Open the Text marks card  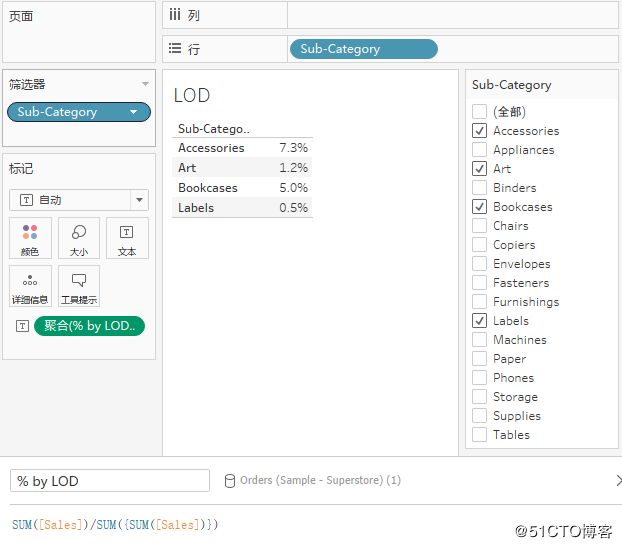pos(127,238)
